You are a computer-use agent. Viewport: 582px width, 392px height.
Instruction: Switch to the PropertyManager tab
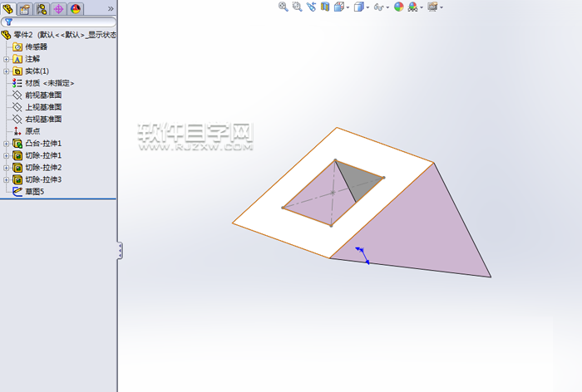24,8
